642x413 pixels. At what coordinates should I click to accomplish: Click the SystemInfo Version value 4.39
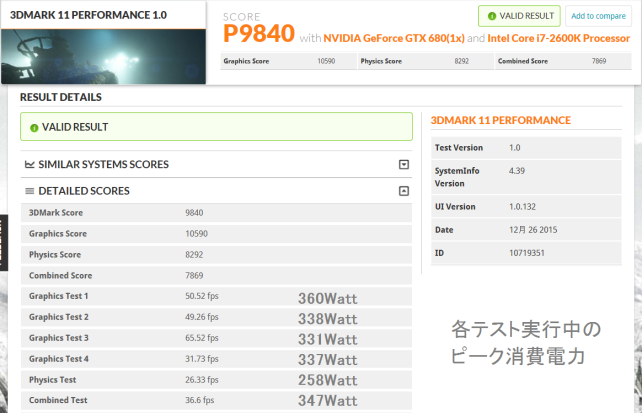[517, 171]
